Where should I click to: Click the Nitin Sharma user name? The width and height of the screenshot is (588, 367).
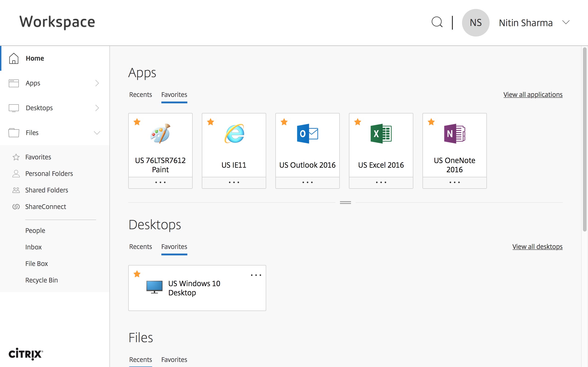click(x=526, y=23)
